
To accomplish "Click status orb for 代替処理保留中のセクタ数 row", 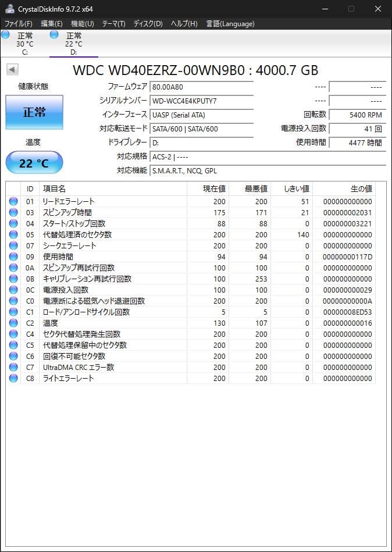I will [x=13, y=345].
